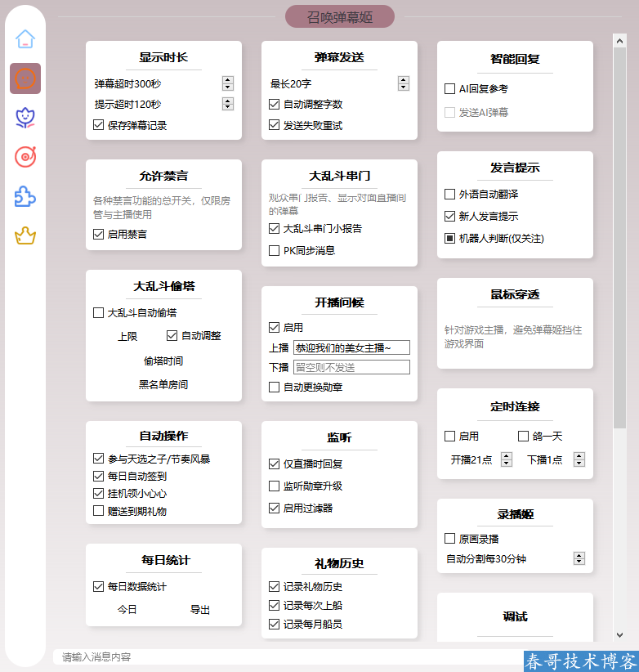The width and height of the screenshot is (639, 672).
Task: Select the orange chat bubble sidebar icon
Action: click(25, 78)
